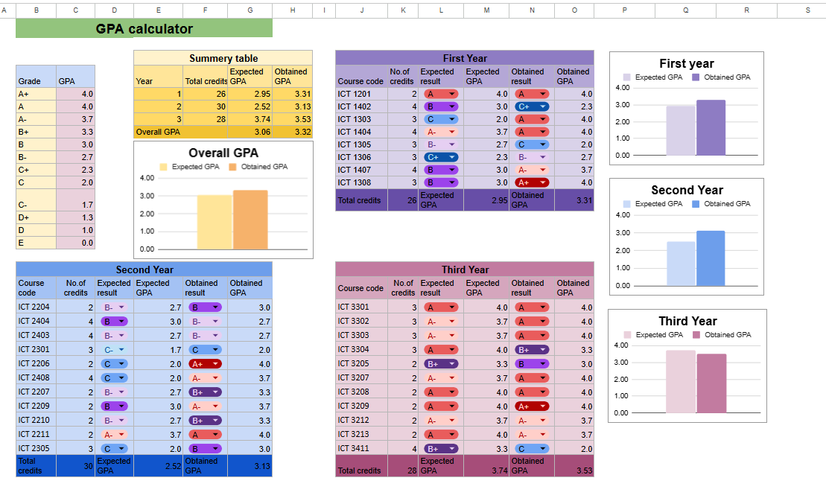Image resolution: width=826 pixels, height=504 pixels.
Task: Select the Summery table header
Action: click(x=223, y=58)
